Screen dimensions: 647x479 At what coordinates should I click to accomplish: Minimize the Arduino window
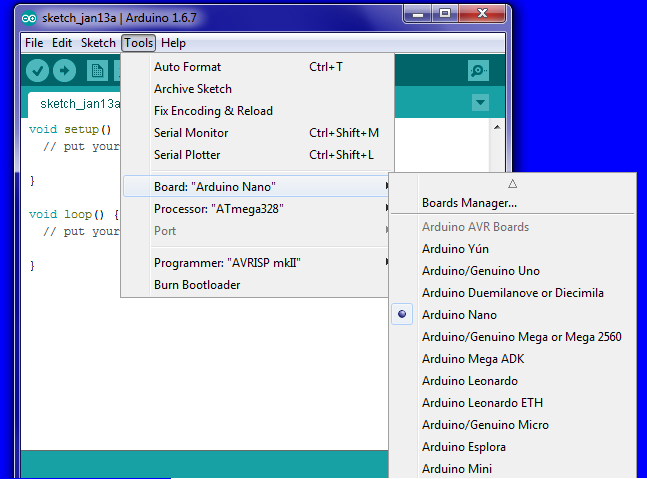pos(418,14)
